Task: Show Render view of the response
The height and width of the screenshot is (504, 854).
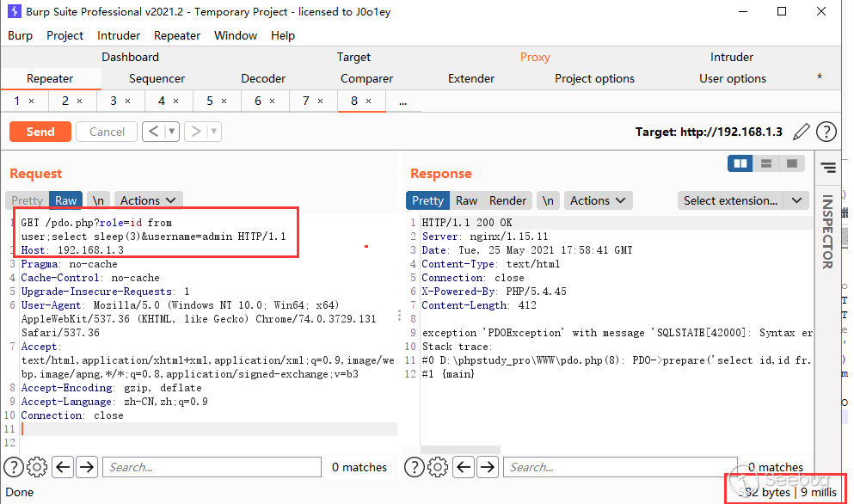Action: [507, 200]
